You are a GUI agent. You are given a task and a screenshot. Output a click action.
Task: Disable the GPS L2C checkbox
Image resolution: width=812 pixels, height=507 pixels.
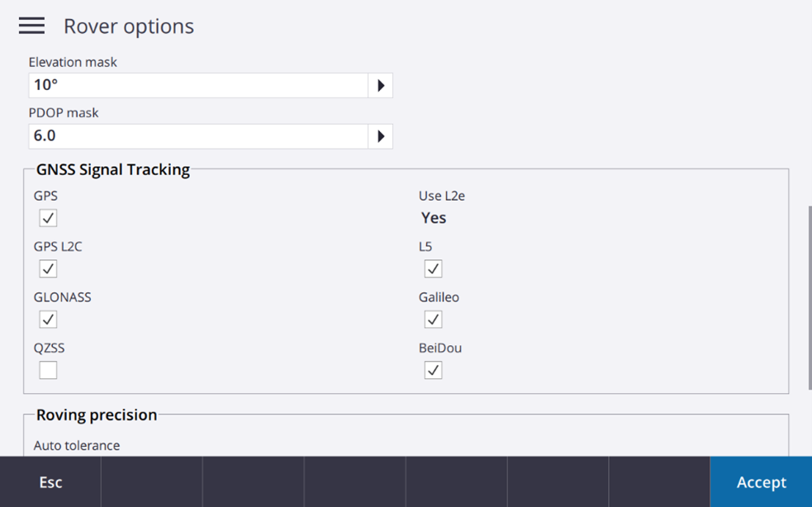click(48, 268)
